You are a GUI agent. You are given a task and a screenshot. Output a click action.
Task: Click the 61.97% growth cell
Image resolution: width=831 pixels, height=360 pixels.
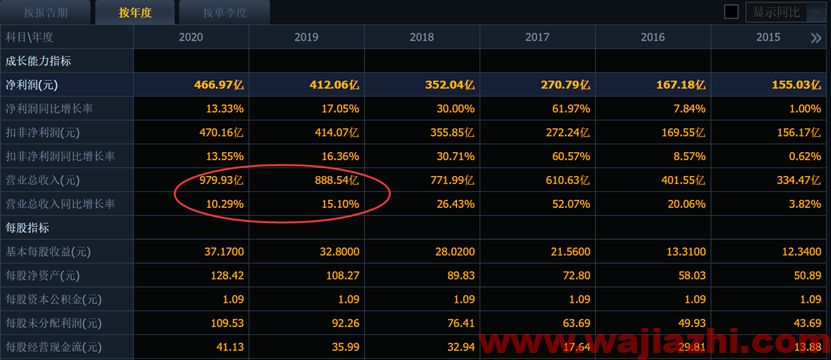537,109
